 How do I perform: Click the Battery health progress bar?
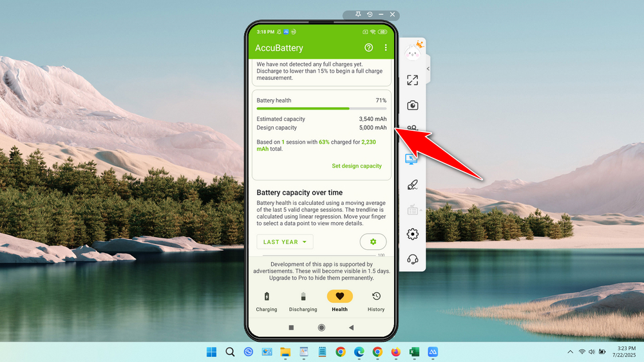tap(321, 108)
